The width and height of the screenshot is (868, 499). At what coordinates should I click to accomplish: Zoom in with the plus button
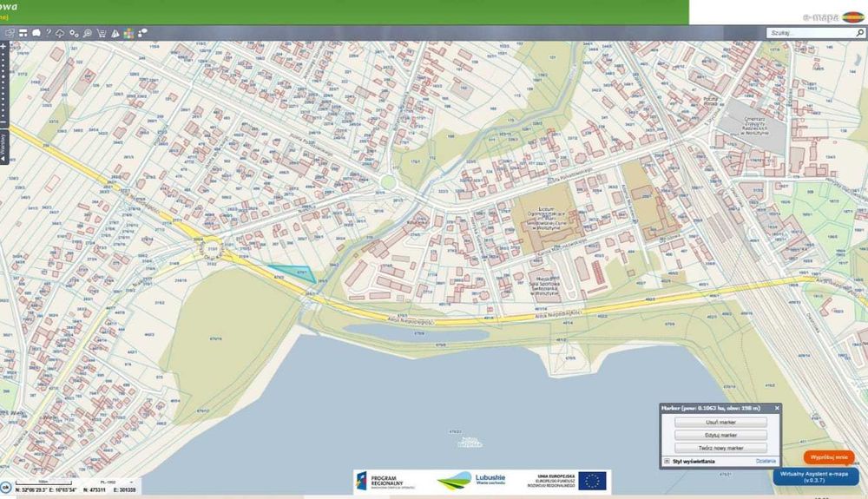click(x=3, y=47)
